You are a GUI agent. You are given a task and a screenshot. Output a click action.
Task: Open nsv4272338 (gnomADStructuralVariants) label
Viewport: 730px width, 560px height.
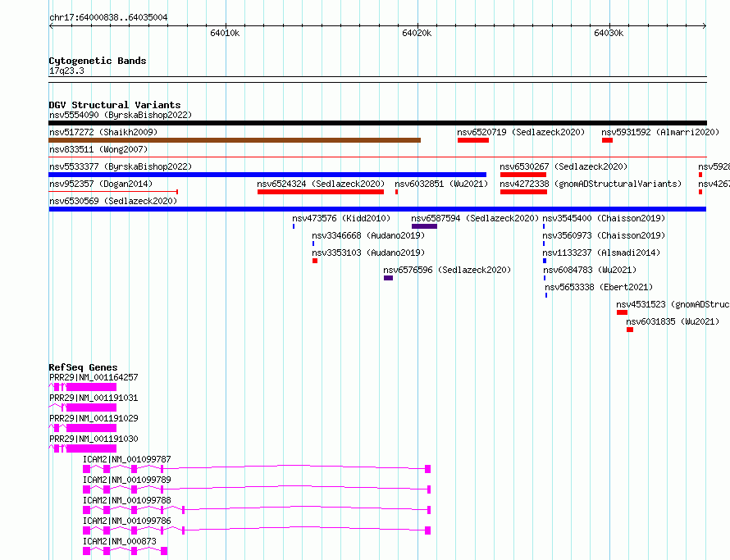591,184
